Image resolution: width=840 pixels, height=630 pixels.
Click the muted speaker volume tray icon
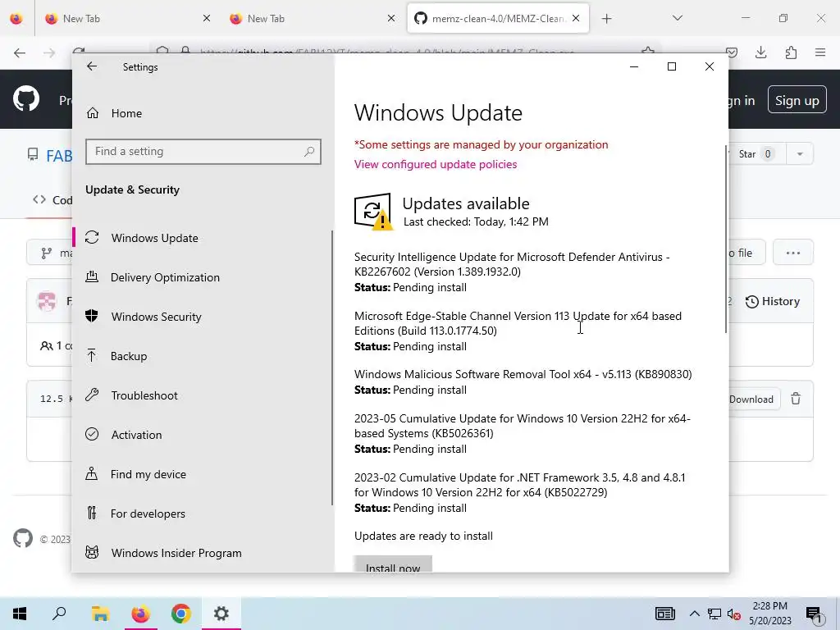coord(734,614)
